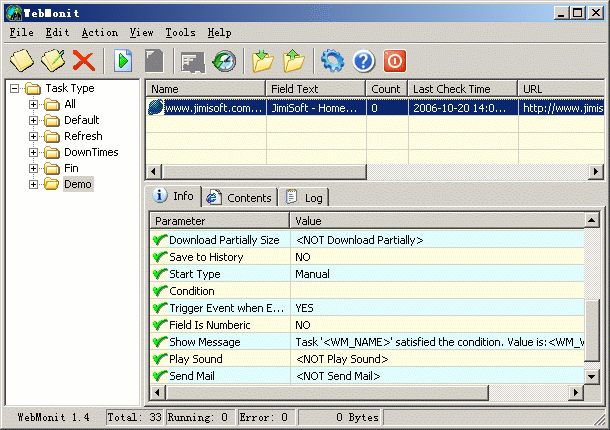Click the Default folder icon
The image size is (610, 430).
tap(52, 120)
